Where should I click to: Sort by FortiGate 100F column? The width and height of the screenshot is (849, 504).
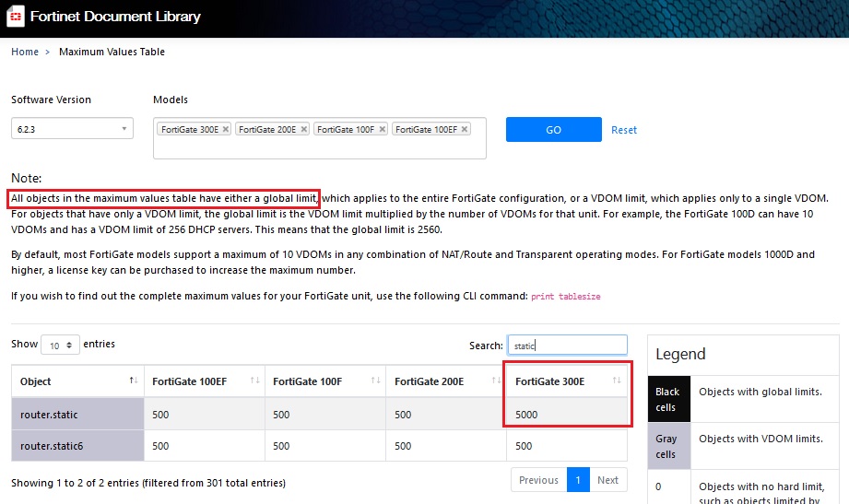[324, 381]
